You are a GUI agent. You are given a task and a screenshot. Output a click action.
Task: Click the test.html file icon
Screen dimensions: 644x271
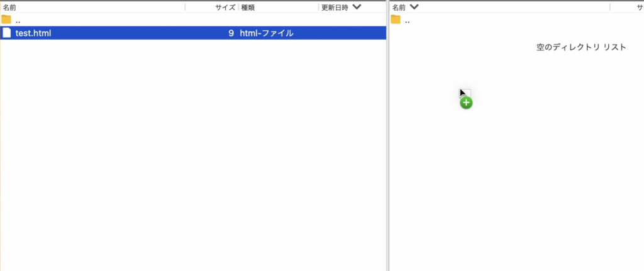[x=7, y=33]
